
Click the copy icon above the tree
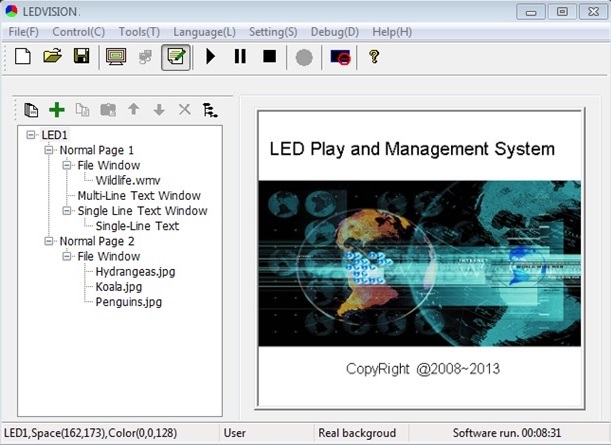82,110
